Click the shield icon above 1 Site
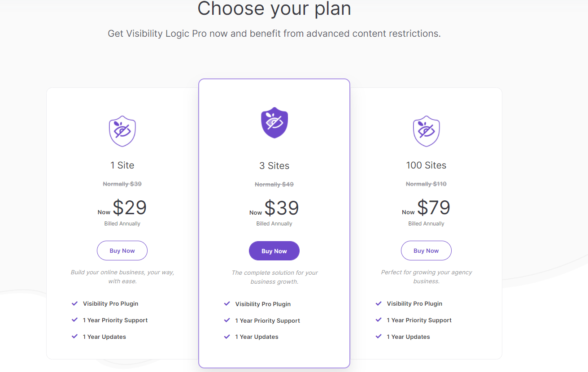The width and height of the screenshot is (588, 372). [122, 131]
